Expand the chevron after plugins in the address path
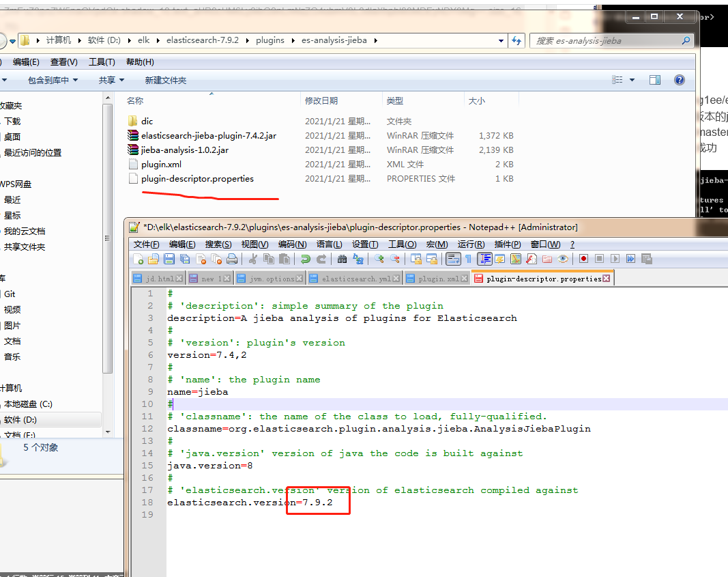This screenshot has width=728, height=577. [293, 40]
